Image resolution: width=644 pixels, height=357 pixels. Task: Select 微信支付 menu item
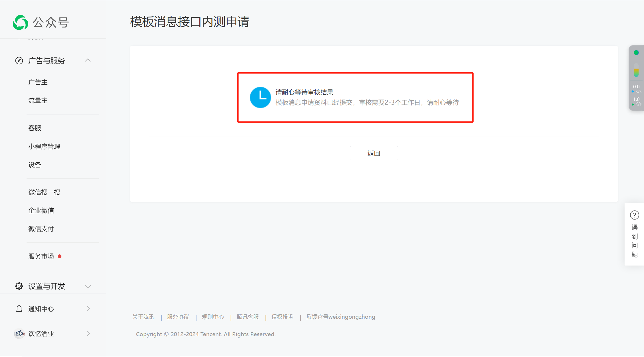(41, 229)
